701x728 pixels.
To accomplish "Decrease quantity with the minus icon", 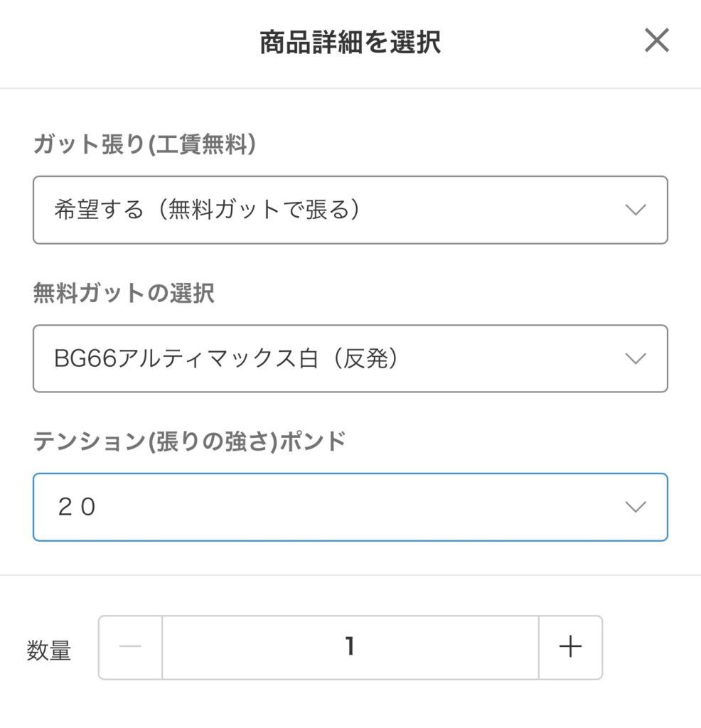I will [130, 646].
